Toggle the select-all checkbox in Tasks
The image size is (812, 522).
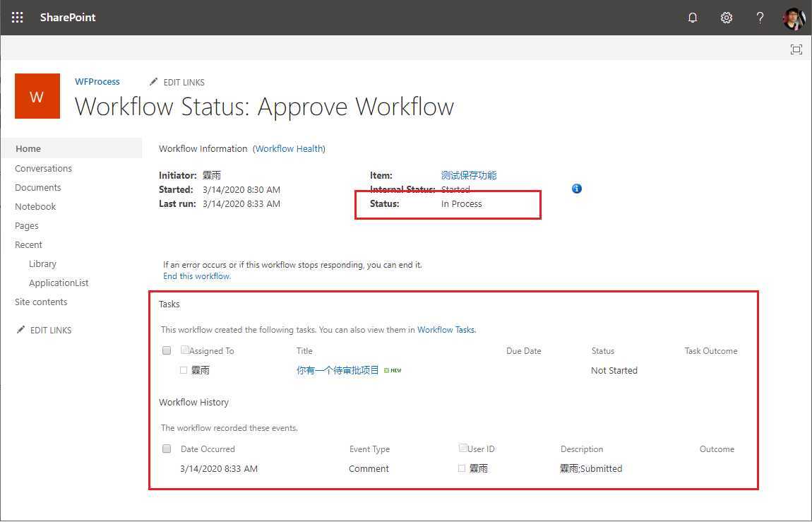(167, 350)
